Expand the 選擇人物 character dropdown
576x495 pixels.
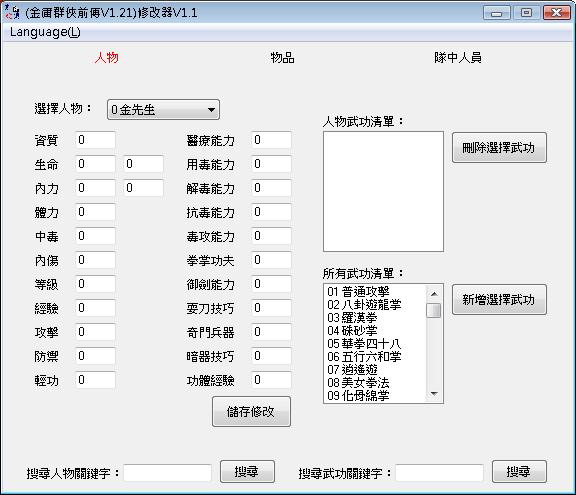click(x=163, y=109)
